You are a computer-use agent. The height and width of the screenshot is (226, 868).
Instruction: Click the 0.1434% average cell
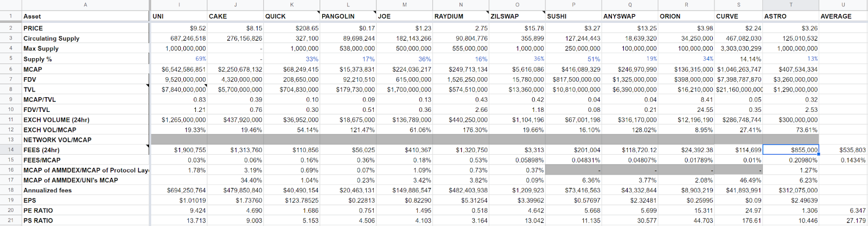point(843,160)
